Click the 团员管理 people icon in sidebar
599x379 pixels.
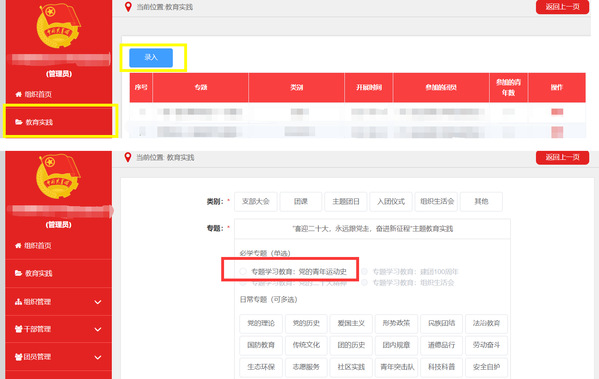(18, 357)
